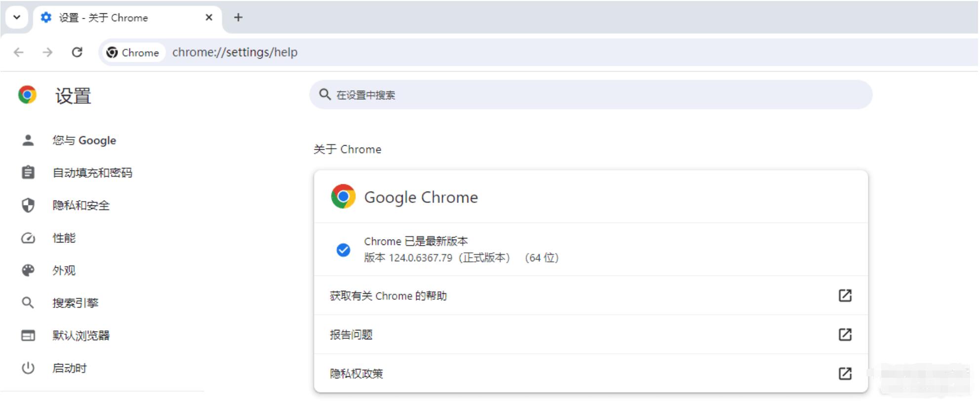
Task: Click the magnifier icon for 搜索引擎
Action: click(28, 303)
